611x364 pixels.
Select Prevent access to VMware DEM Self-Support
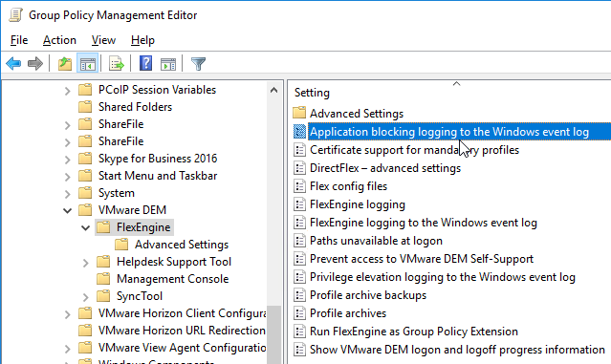pyautogui.click(x=422, y=259)
